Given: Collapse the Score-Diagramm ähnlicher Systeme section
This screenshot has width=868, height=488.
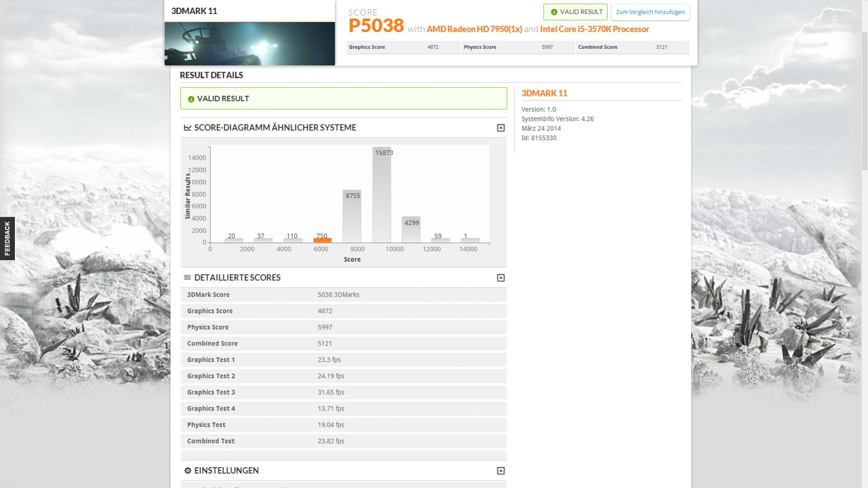Looking at the screenshot, I should [x=501, y=128].
